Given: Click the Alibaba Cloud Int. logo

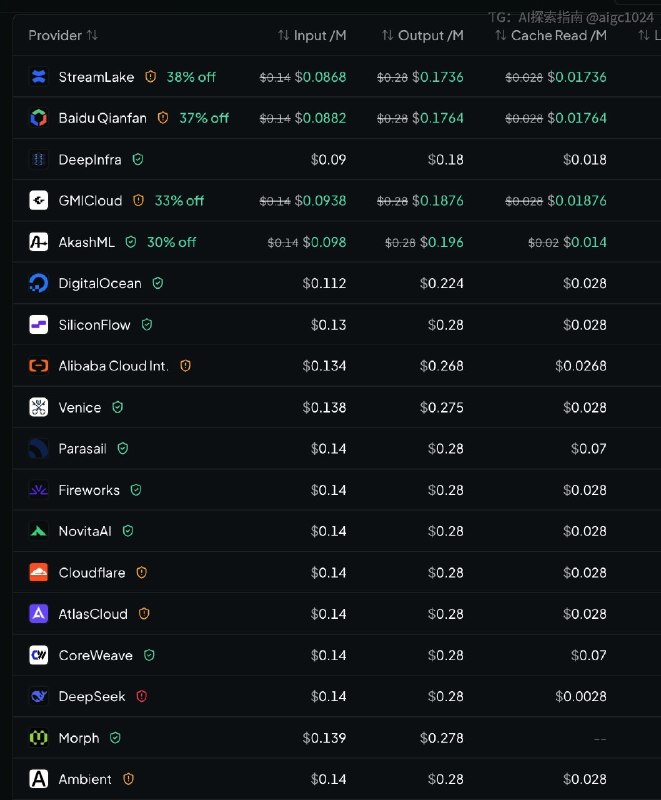Looking at the screenshot, I should click(39, 366).
